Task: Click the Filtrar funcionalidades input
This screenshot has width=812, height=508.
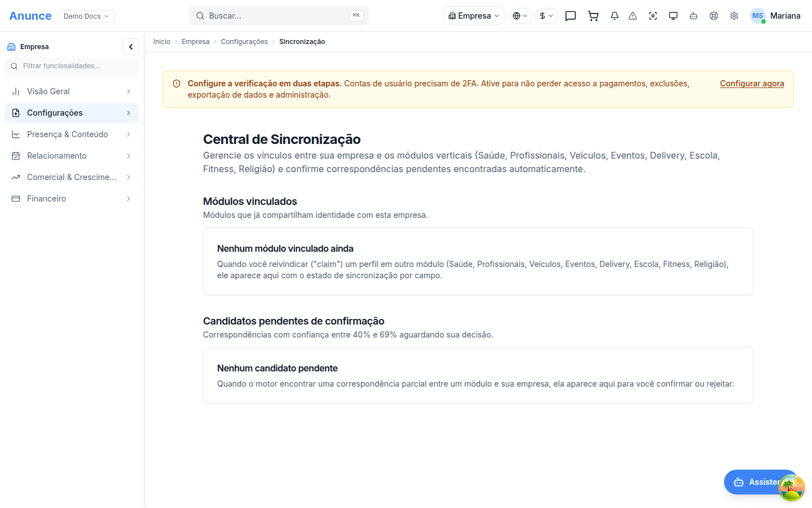Action: click(x=72, y=66)
